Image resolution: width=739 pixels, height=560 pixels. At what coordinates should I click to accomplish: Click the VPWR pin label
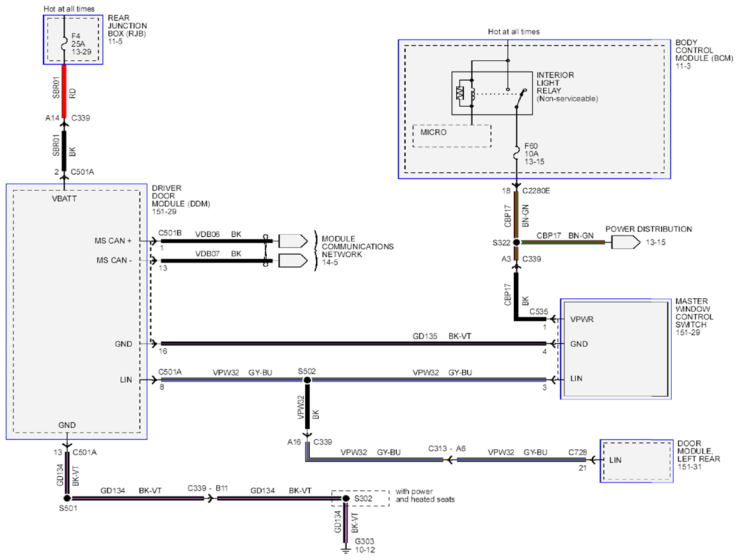tap(582, 319)
